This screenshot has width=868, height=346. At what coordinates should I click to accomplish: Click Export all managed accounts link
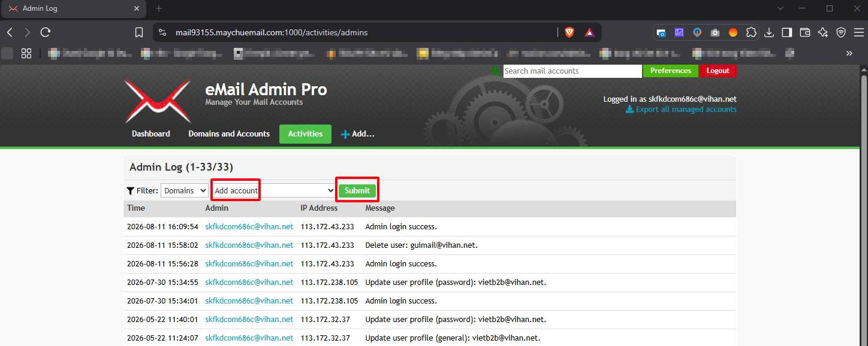[681, 110]
